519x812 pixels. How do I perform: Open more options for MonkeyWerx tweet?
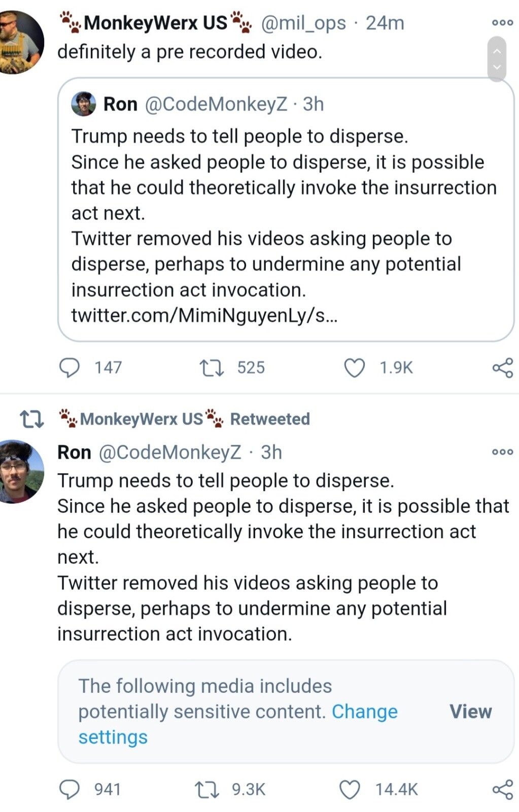[502, 23]
